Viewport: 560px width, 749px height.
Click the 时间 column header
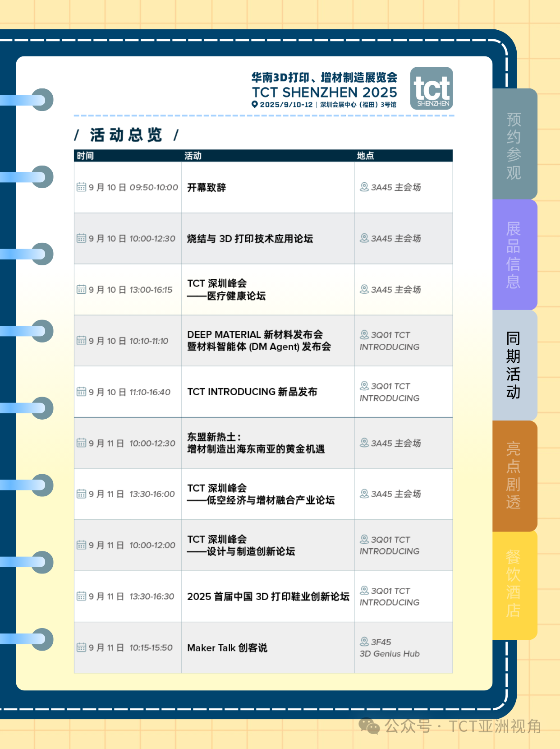(x=85, y=156)
